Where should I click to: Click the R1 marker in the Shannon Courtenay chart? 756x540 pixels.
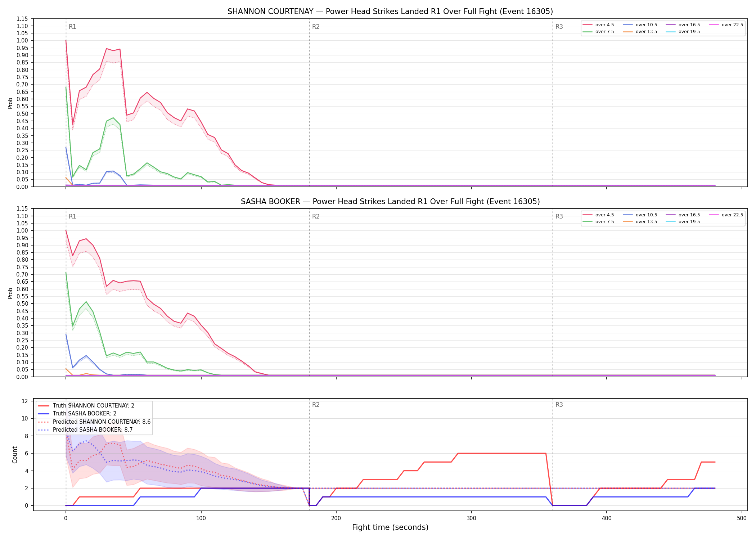tap(72, 27)
